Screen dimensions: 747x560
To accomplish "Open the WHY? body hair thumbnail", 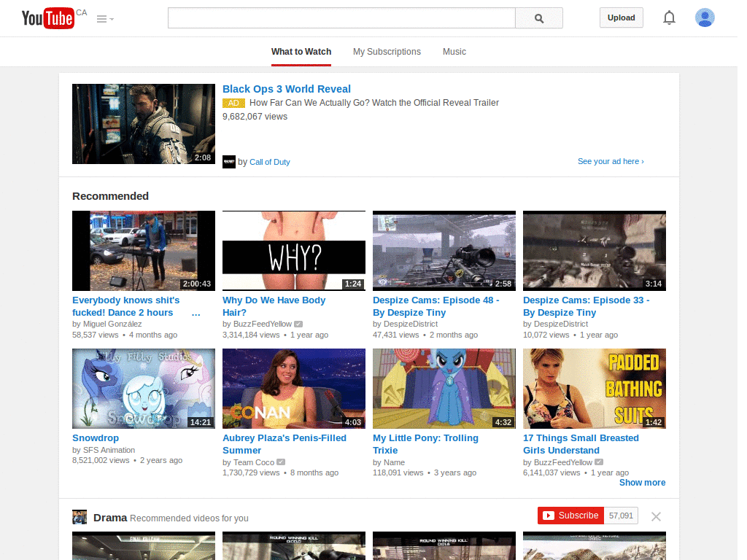I will tap(294, 251).
